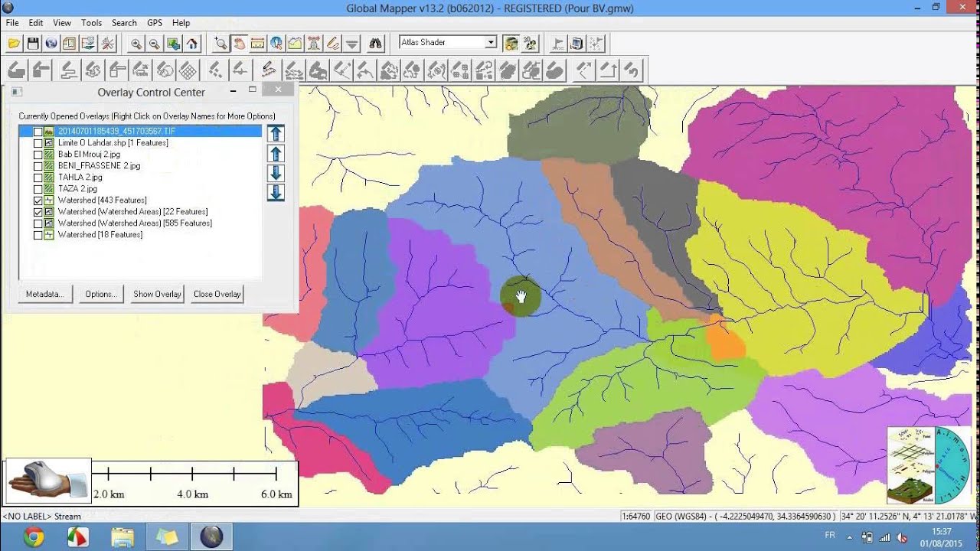Open the Search menu
The height and width of the screenshot is (551, 980).
[x=124, y=23]
